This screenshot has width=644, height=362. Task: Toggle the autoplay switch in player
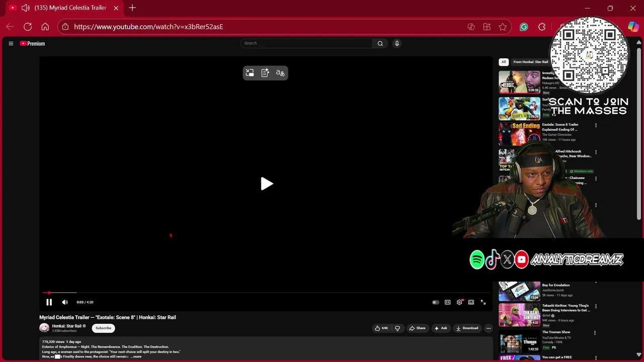(x=436, y=302)
